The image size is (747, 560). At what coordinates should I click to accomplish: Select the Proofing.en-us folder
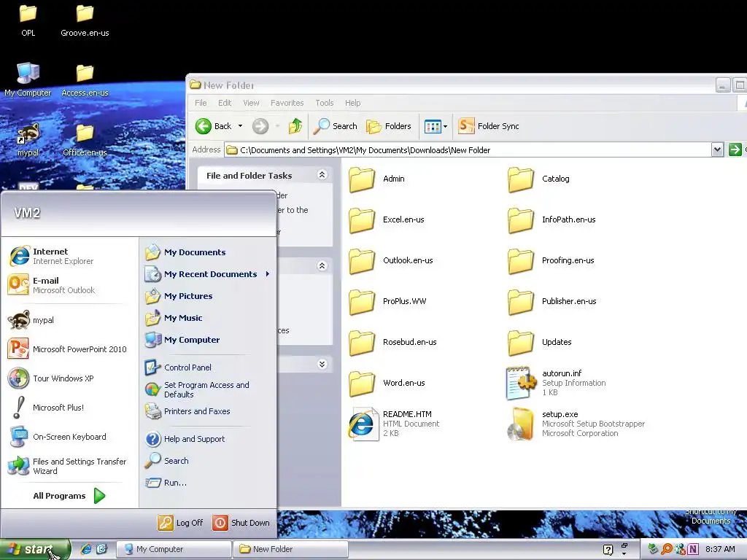coord(551,261)
